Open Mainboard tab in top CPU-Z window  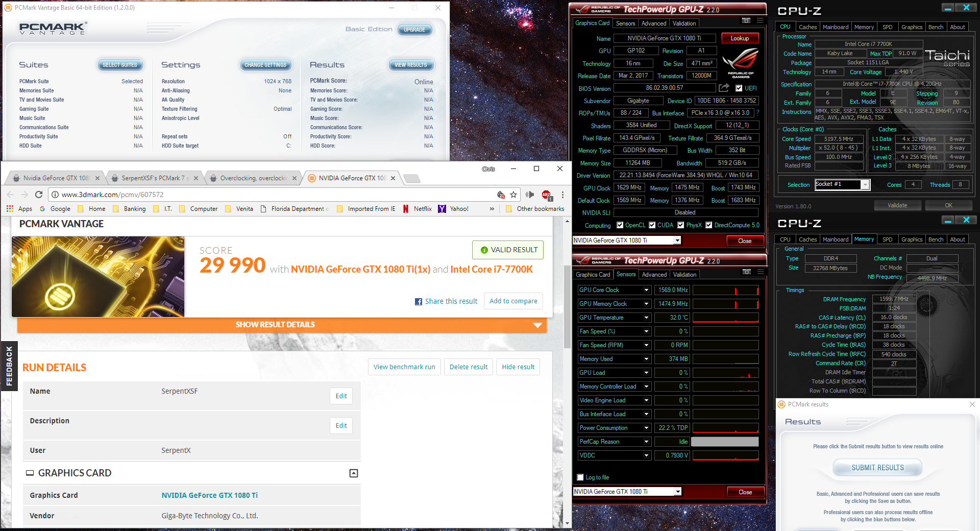pyautogui.click(x=836, y=27)
